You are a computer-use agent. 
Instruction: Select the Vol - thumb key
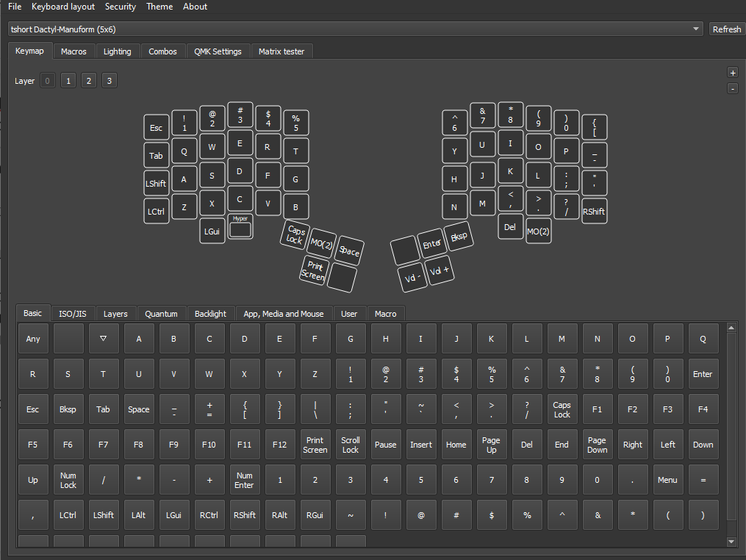[412, 278]
